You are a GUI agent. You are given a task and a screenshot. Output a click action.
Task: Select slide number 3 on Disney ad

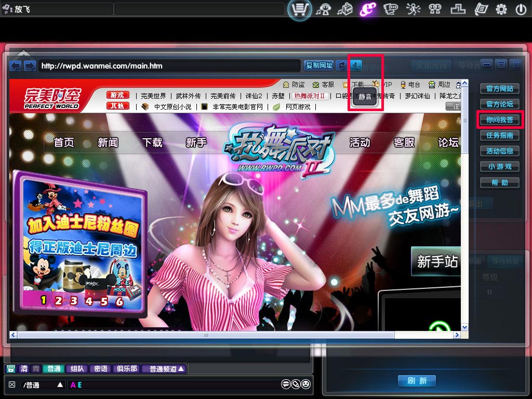point(74,301)
